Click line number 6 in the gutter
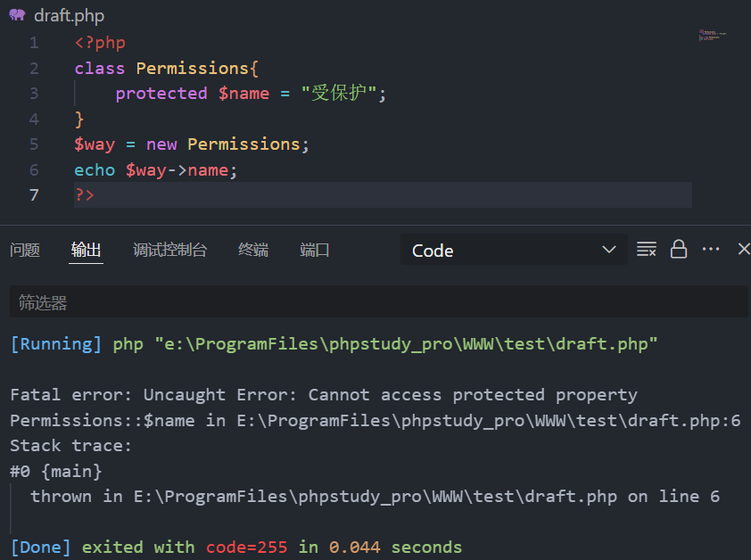The width and height of the screenshot is (751, 560). point(34,170)
